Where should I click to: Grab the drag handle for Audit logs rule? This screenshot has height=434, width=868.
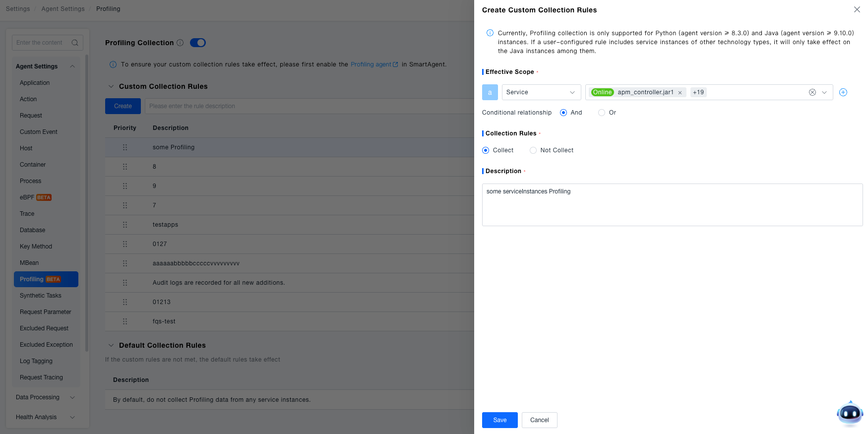[x=125, y=283]
